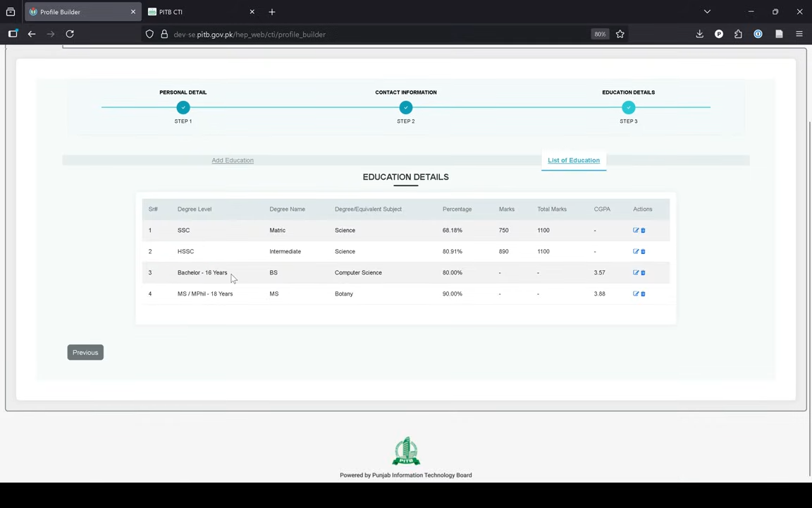This screenshot has height=508, width=812.
Task: Bookmark this page with the star icon
Action: tap(620, 34)
